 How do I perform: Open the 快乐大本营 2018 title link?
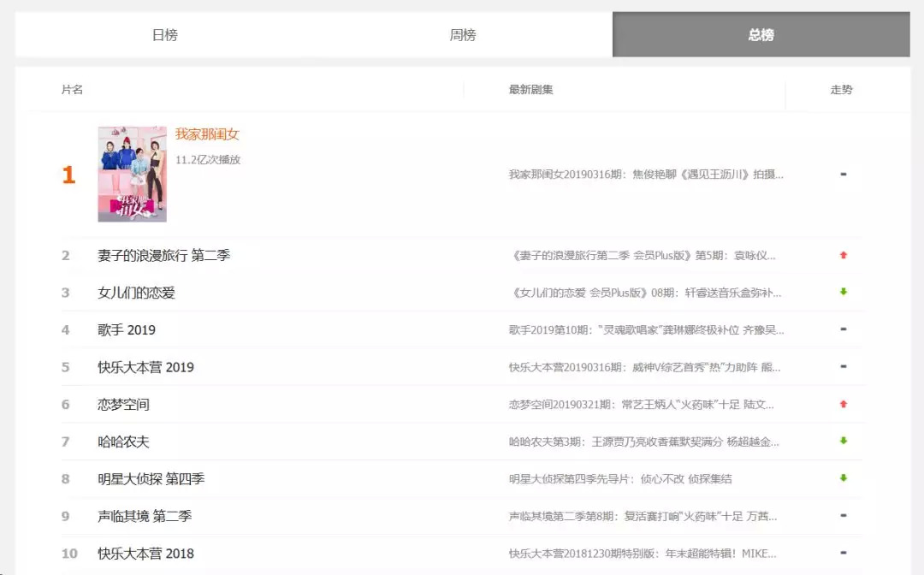(x=145, y=554)
